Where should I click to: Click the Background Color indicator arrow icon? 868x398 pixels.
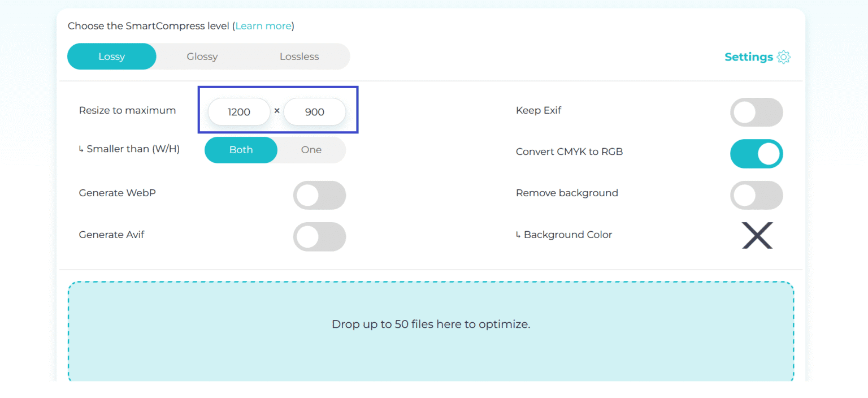point(519,235)
